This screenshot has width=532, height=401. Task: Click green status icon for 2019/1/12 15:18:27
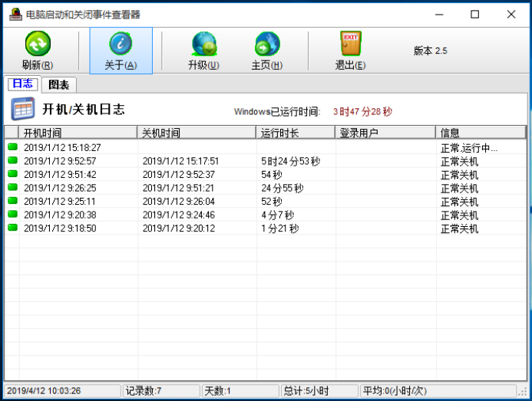[x=12, y=147]
